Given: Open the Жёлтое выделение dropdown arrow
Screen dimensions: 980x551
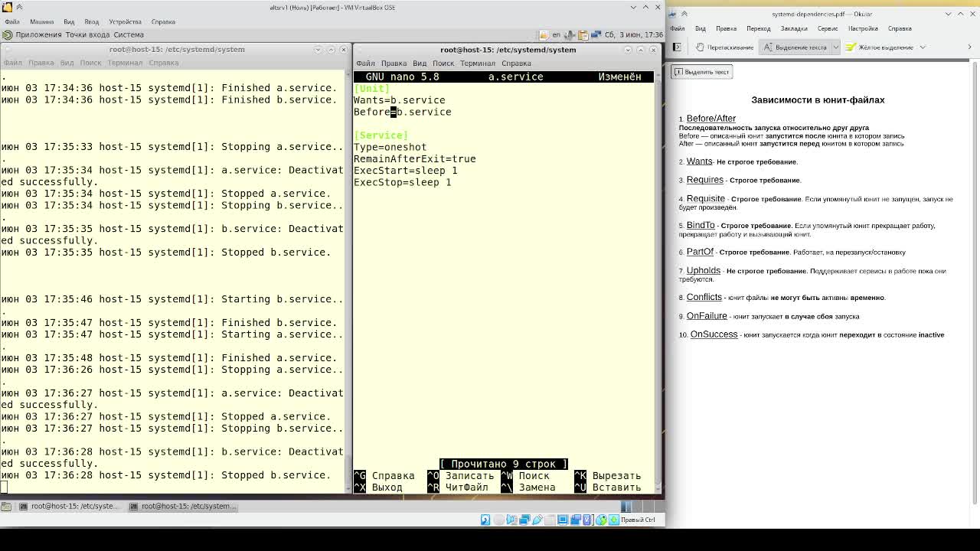Looking at the screenshot, I should click(923, 47).
